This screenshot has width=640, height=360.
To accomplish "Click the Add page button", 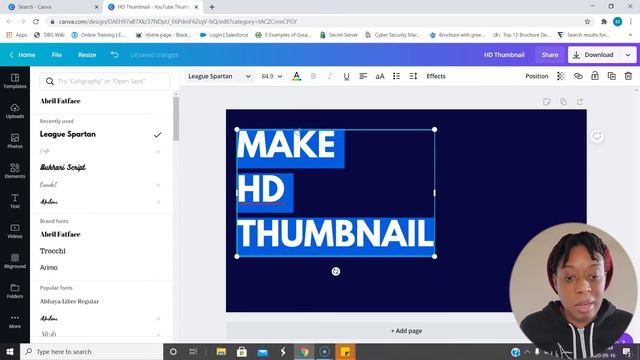I will click(x=407, y=331).
